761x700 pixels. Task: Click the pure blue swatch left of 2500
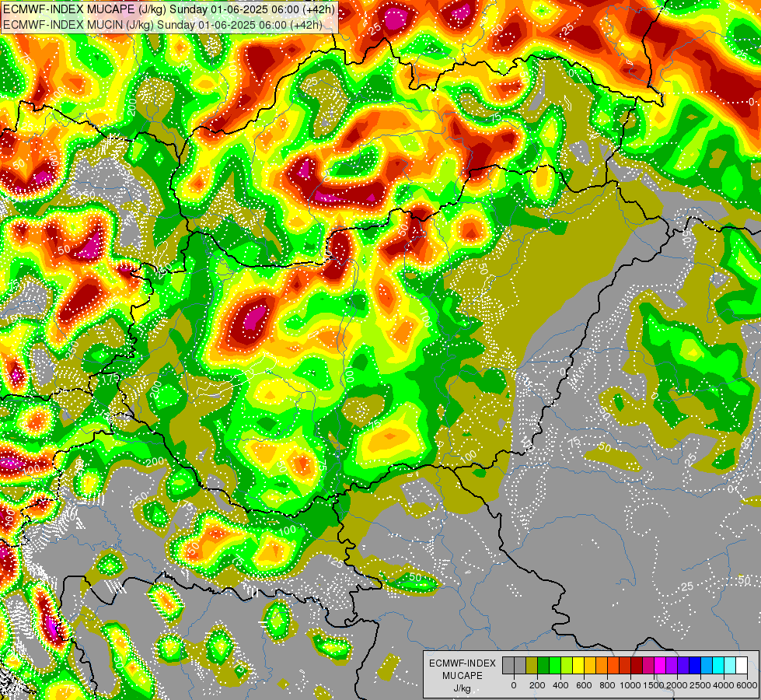click(x=696, y=666)
